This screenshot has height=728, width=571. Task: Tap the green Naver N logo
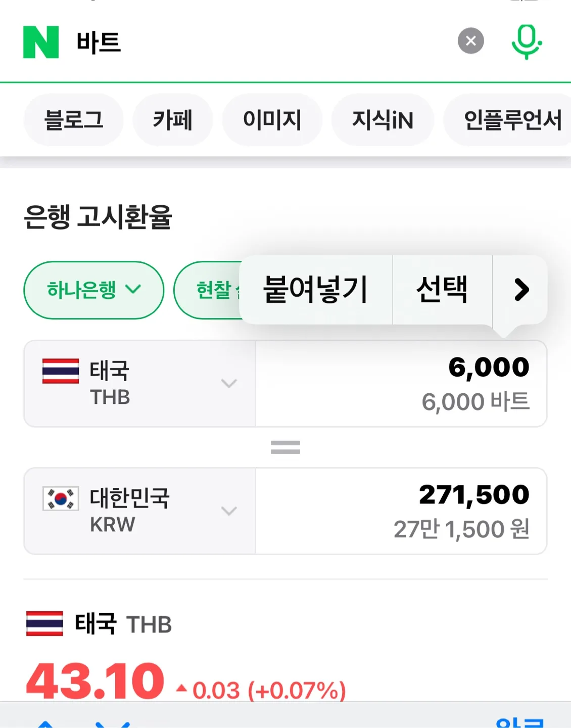41,42
